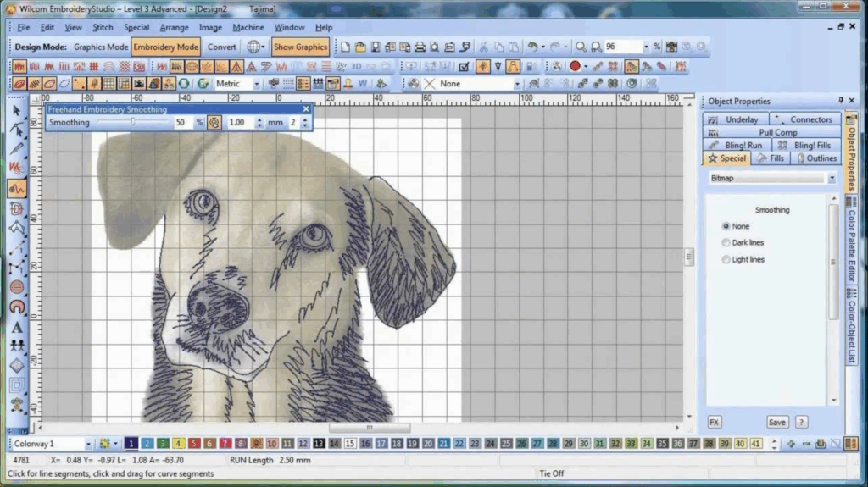Click the FX button
Viewport: 868px width, 487px height.
[714, 423]
